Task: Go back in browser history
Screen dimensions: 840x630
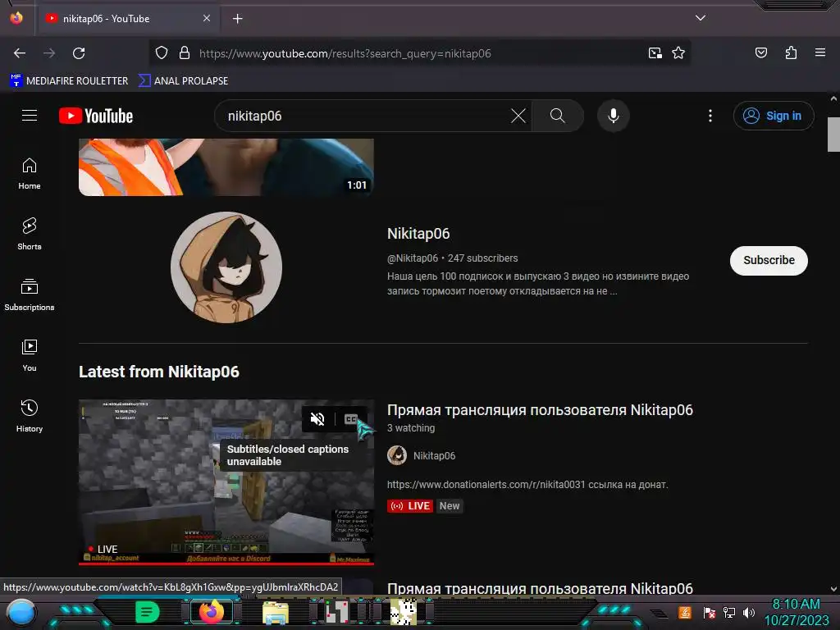Action: (20, 53)
